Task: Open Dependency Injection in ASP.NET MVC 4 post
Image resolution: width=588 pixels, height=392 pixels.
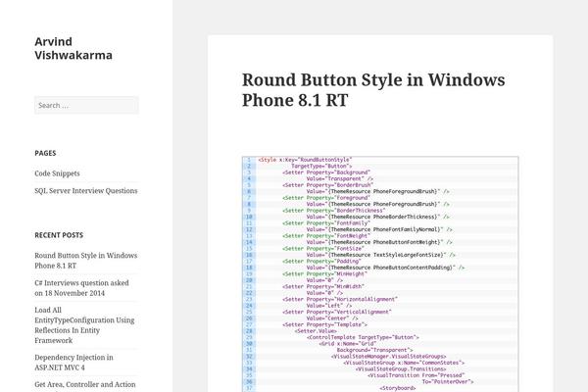Action: [73, 363]
